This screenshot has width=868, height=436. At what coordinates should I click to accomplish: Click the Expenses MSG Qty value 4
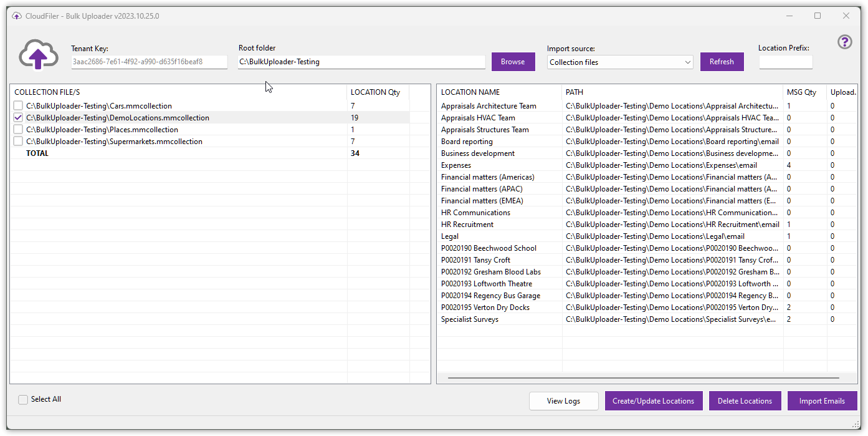789,165
